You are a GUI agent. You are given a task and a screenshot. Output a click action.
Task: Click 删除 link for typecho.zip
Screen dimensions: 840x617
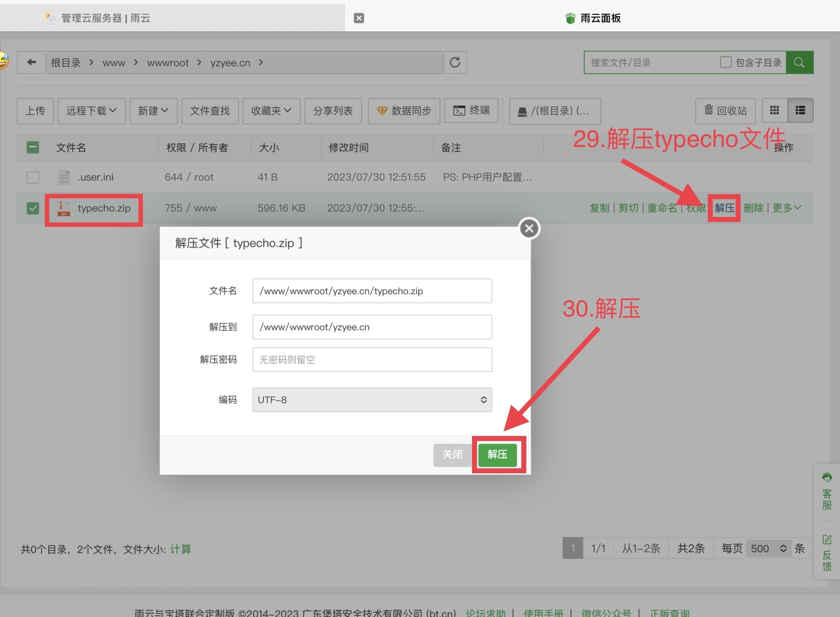pyautogui.click(x=753, y=208)
